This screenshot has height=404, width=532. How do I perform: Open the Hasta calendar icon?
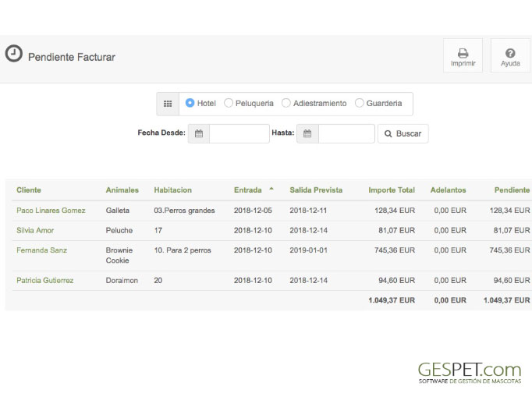click(307, 134)
